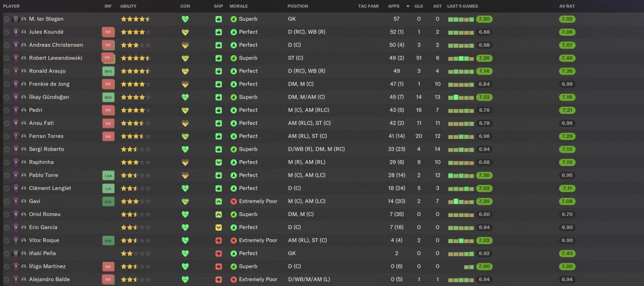Click the TAC FAMI column header
644x286 pixels.
pos(368,6)
